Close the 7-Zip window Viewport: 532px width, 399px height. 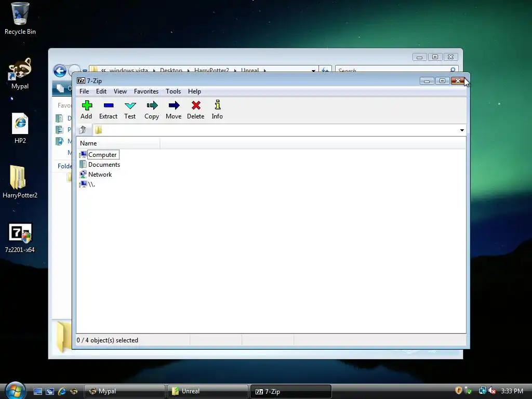click(x=458, y=81)
